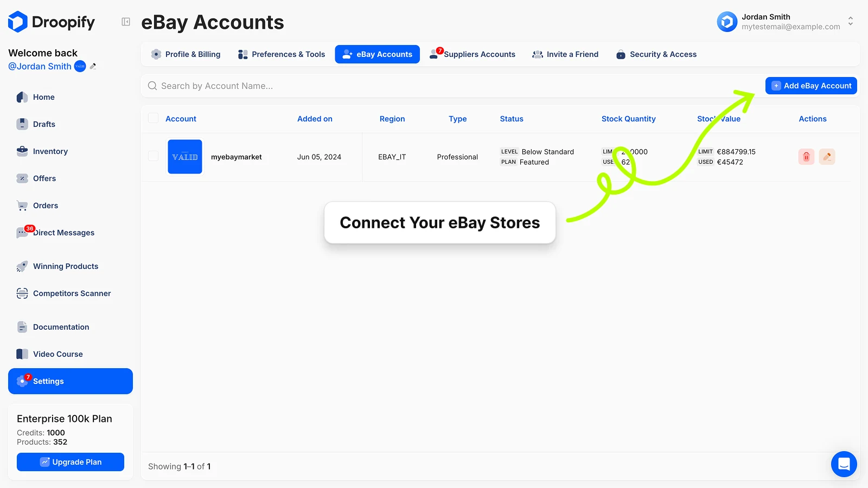
Task: Open the live chat support bubble
Action: [844, 464]
